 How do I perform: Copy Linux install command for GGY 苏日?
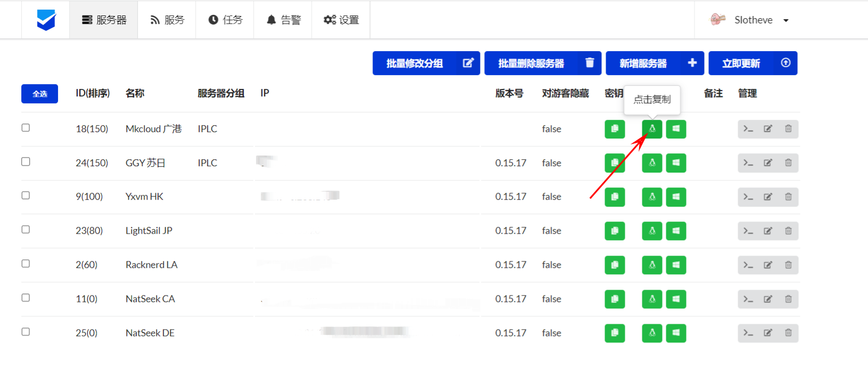651,163
